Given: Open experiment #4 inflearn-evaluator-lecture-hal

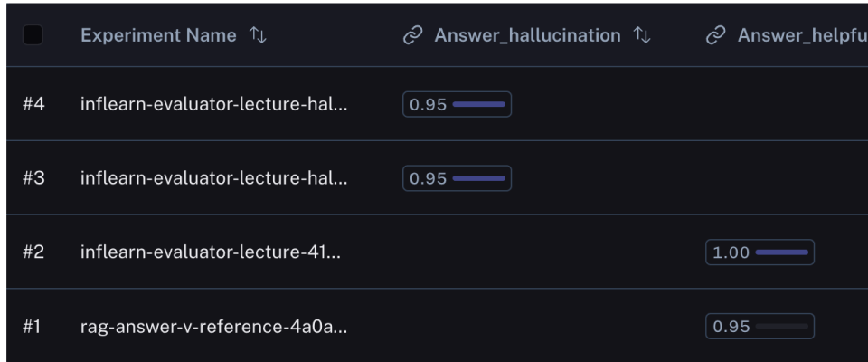Looking at the screenshot, I should tap(214, 104).
